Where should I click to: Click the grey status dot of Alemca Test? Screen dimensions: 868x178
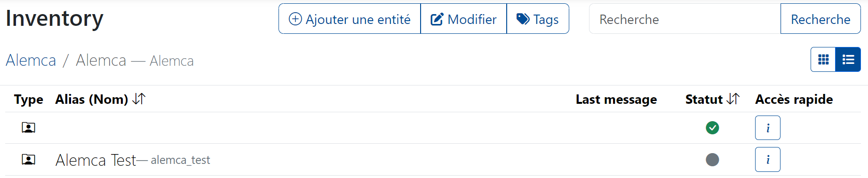pos(712,160)
